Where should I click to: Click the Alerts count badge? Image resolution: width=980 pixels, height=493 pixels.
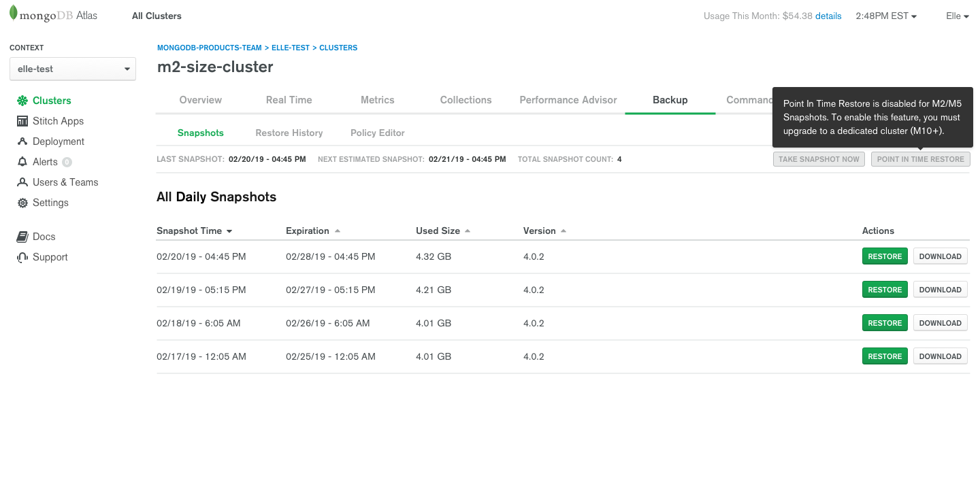(x=67, y=162)
